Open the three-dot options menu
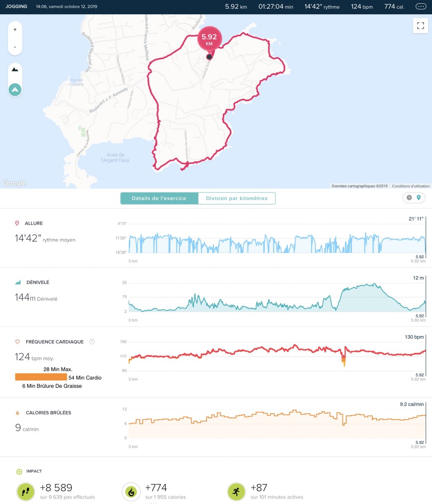This screenshot has width=432, height=504. (x=420, y=7)
